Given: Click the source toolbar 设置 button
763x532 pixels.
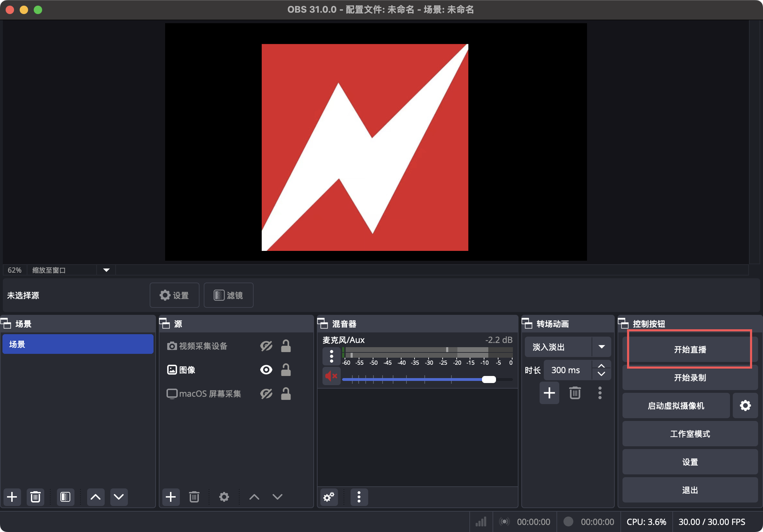Looking at the screenshot, I should 175,295.
